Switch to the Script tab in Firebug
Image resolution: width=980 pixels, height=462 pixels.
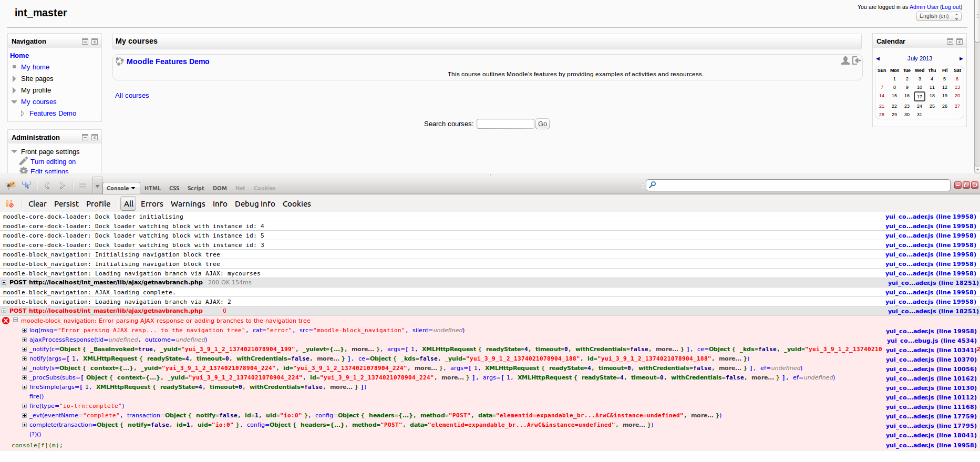pos(196,188)
